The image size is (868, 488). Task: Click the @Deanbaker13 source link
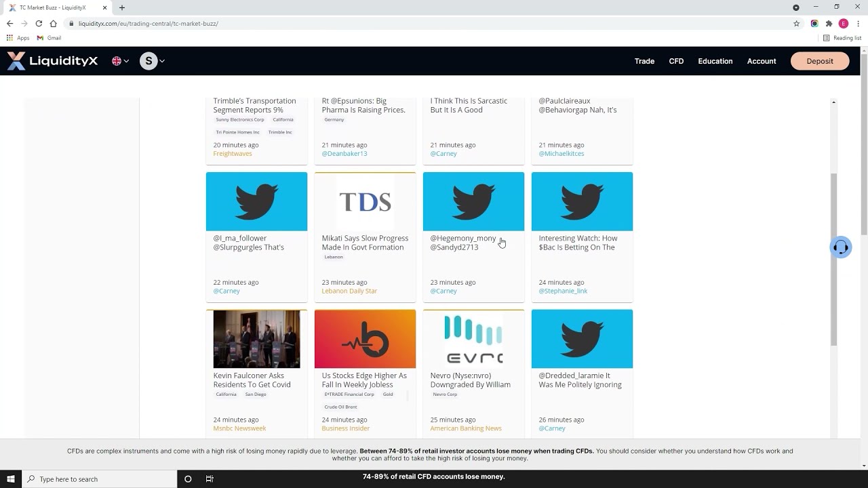point(344,154)
